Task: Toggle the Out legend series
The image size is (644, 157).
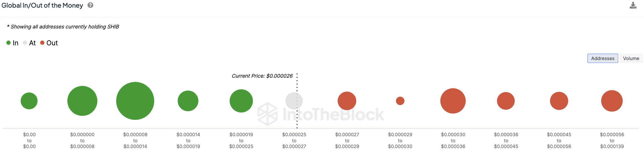Action: coord(49,43)
